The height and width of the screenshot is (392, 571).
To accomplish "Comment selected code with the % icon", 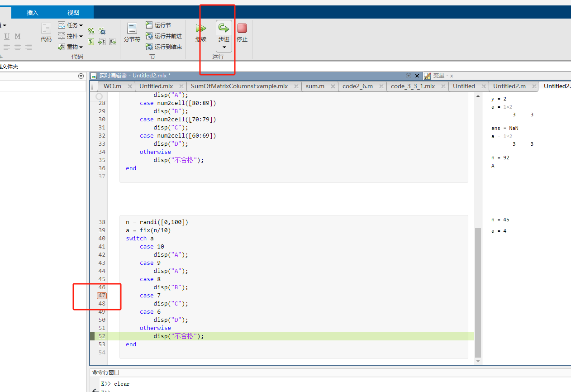I will pyautogui.click(x=91, y=31).
